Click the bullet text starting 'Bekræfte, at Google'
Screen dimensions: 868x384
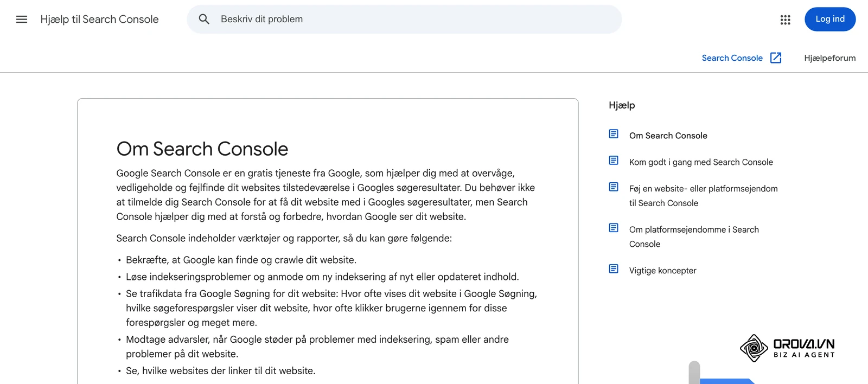pyautogui.click(x=241, y=260)
